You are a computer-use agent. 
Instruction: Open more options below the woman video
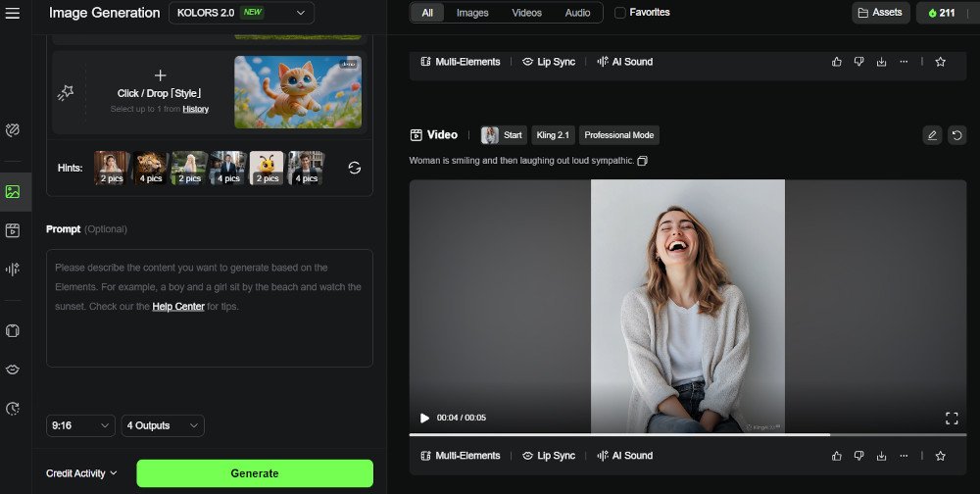coord(904,456)
